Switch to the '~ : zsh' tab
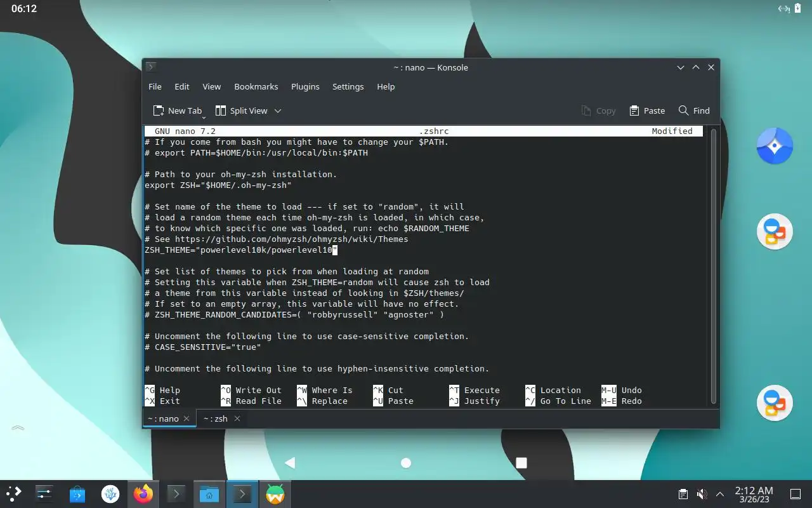The height and width of the screenshot is (508, 812). click(x=221, y=418)
